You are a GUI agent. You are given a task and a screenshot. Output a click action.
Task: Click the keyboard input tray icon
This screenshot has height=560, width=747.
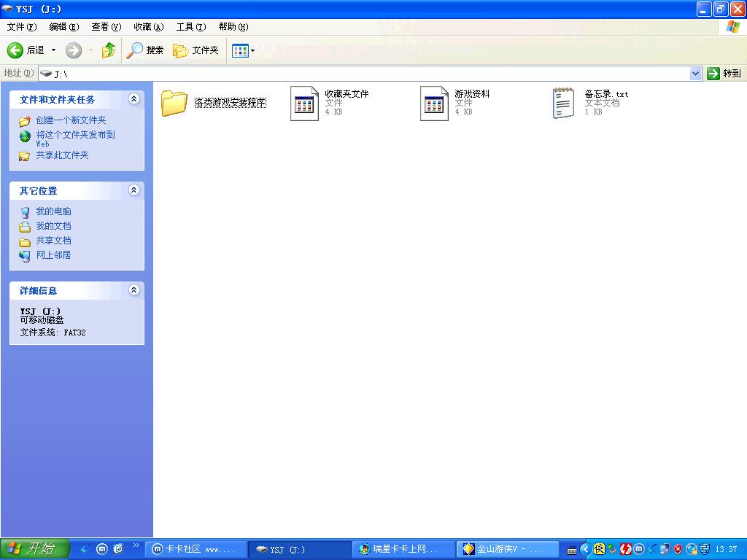572,551
